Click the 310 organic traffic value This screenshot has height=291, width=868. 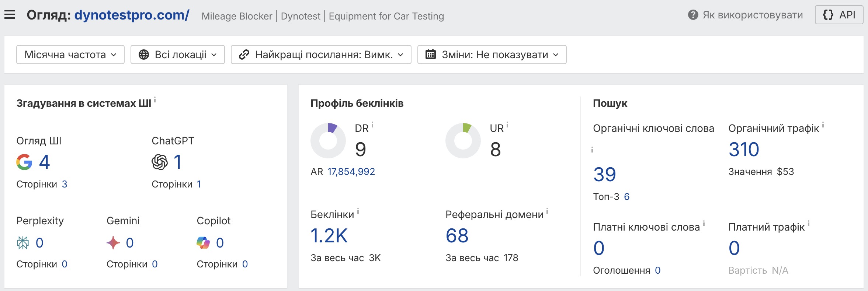[x=744, y=150]
